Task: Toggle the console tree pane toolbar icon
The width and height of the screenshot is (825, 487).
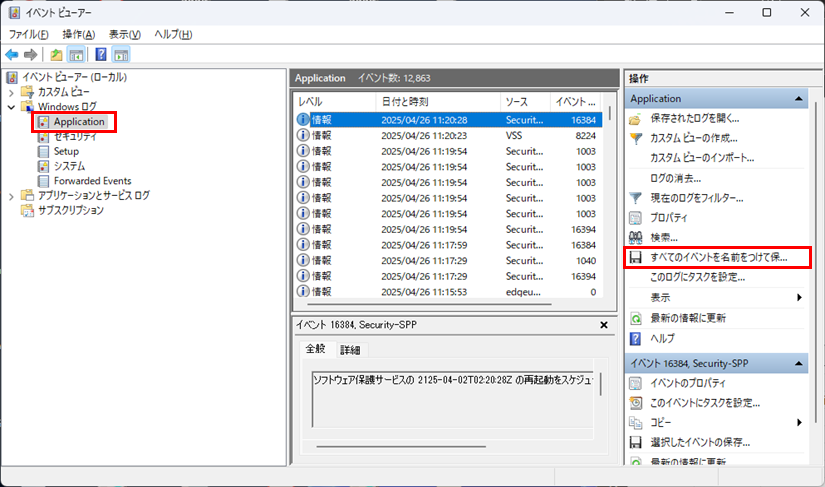Action: [x=76, y=55]
